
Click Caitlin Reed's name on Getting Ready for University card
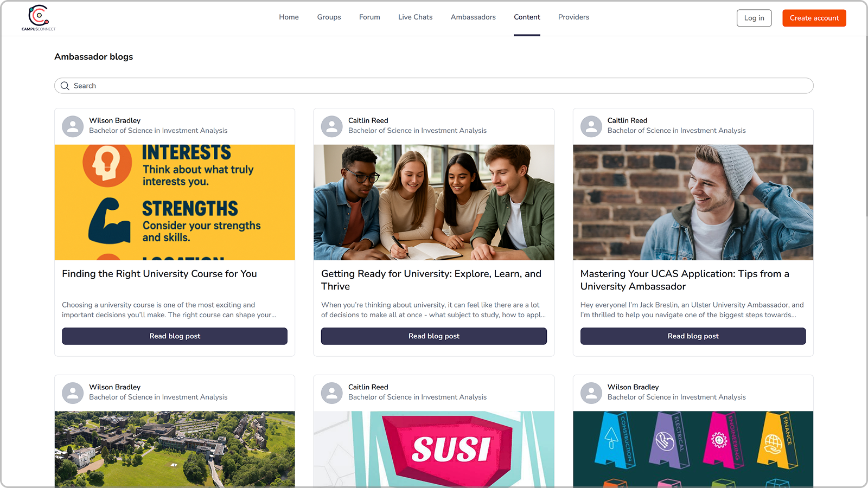pyautogui.click(x=368, y=120)
